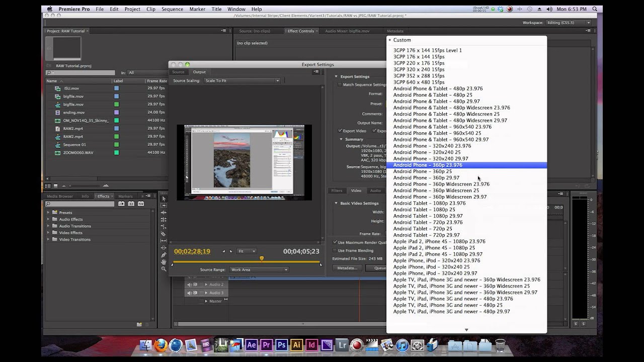Screen dimensions: 644x362
Task: Select the Slide tool
Action: (164, 248)
